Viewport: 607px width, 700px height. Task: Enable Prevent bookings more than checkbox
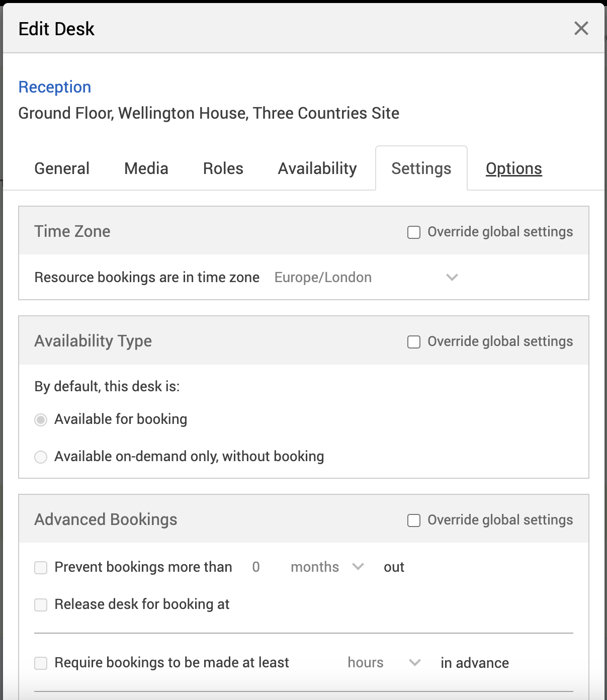pyautogui.click(x=41, y=568)
